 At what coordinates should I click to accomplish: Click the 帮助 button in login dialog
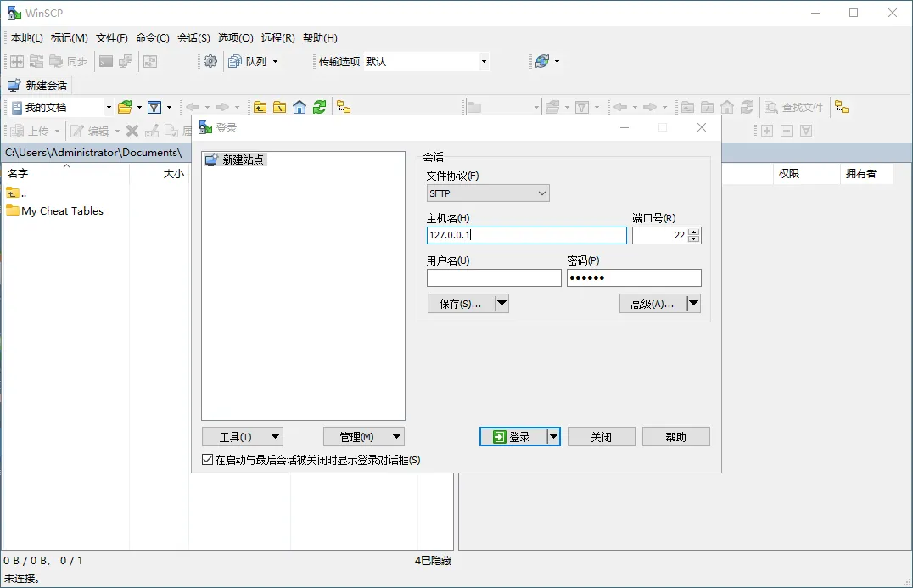(675, 436)
